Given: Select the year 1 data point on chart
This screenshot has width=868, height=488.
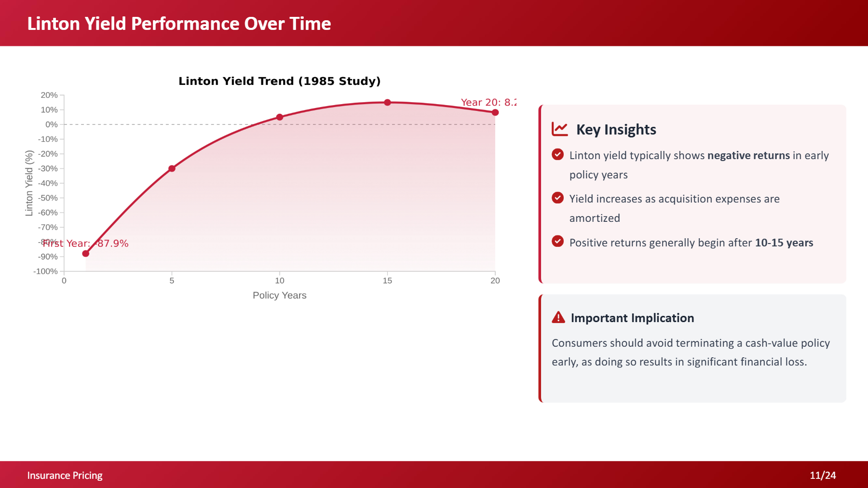Looking at the screenshot, I should tap(85, 254).
